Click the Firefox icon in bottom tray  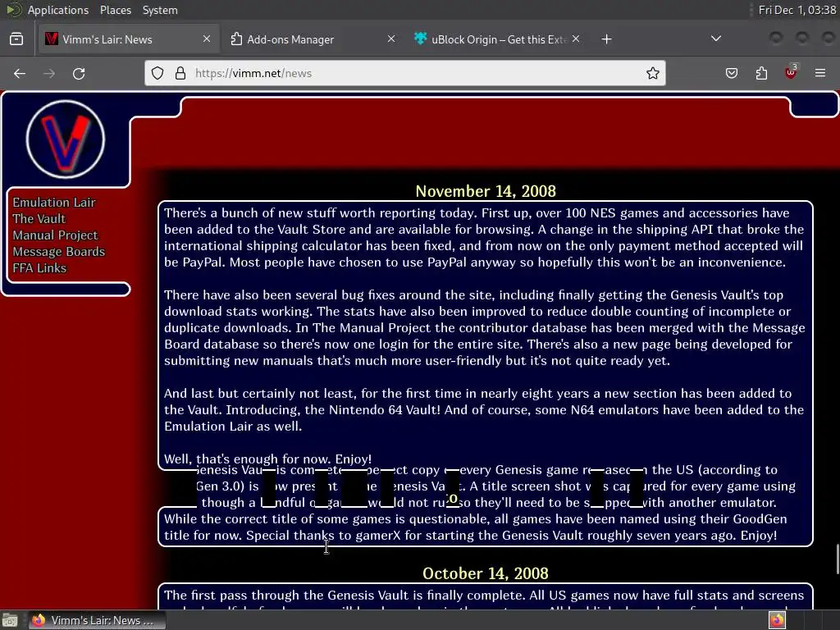click(778, 620)
